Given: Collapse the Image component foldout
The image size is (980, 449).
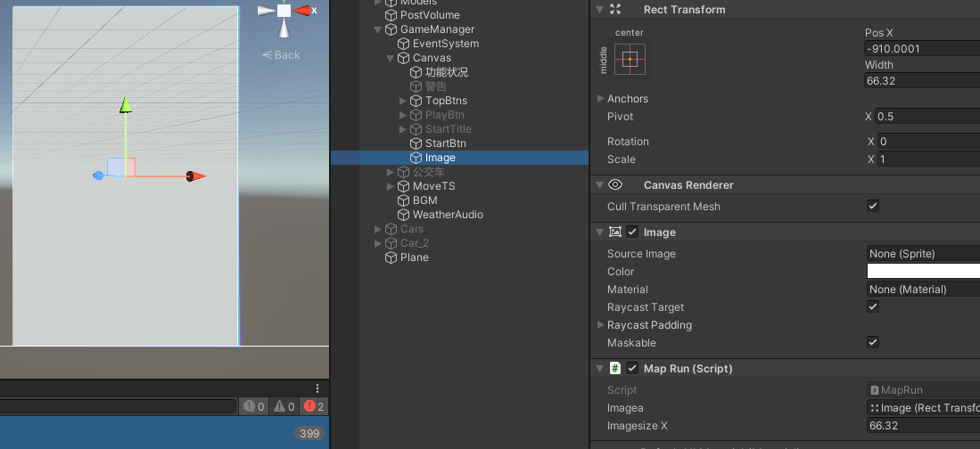Looking at the screenshot, I should pos(600,233).
